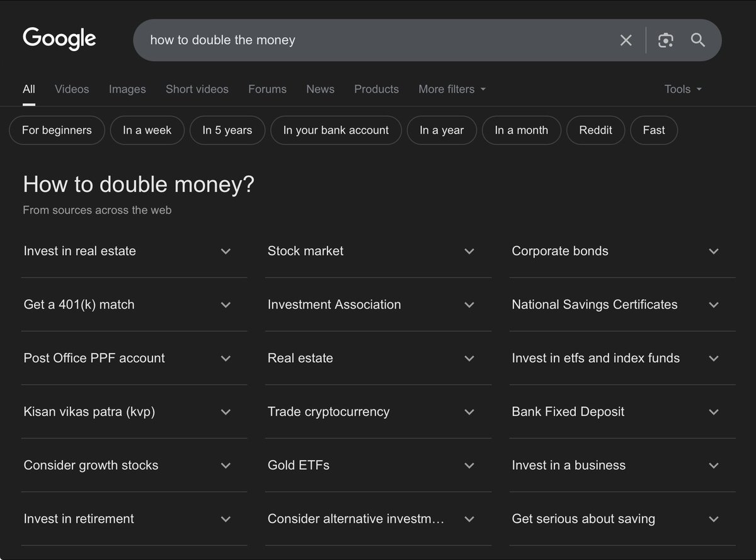Switch to the News tab
Image resolution: width=756 pixels, height=560 pixels.
pyautogui.click(x=320, y=89)
